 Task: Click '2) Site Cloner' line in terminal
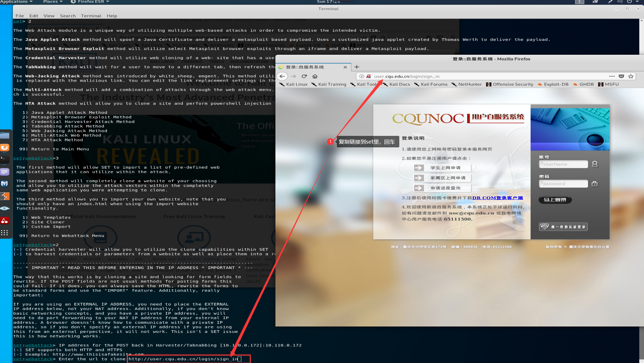click(43, 222)
